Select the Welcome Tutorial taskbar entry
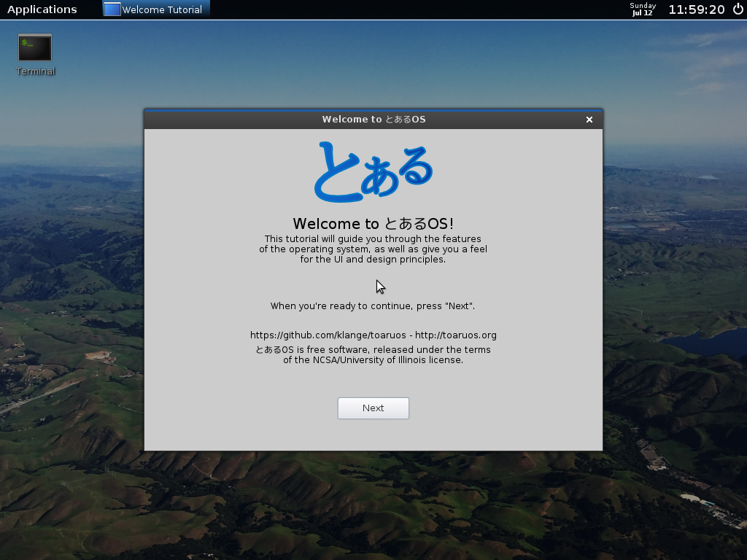Screen dimensions: 747x560 (156, 9)
